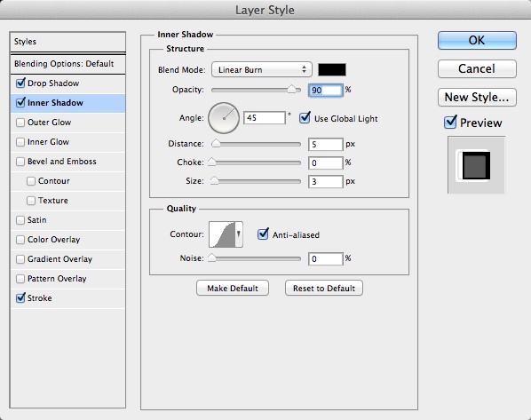Select Blending Options: Default
Image resolution: width=531 pixels, height=420 pixels.
coord(68,64)
